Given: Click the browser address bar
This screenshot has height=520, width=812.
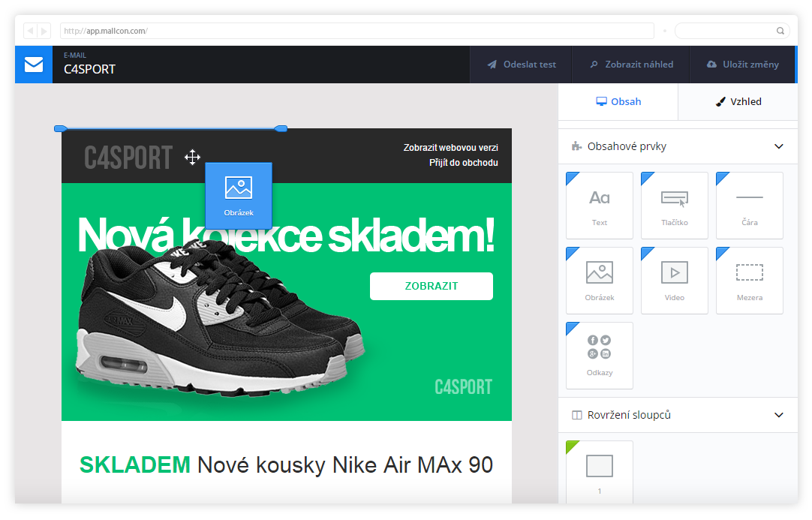Looking at the screenshot, I should 357,31.
